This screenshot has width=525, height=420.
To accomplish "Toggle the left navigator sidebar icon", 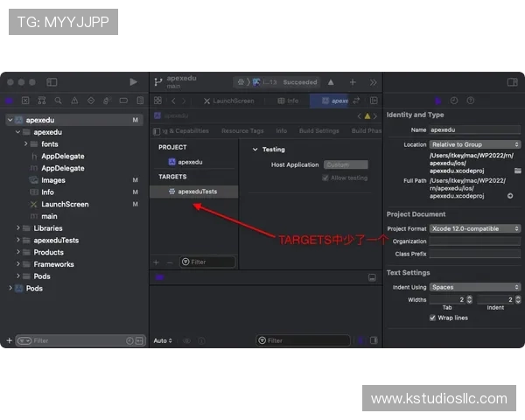I will click(52, 82).
